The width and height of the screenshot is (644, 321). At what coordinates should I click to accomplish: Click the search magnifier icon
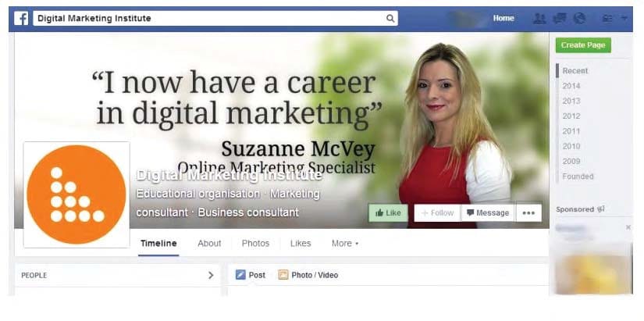pos(390,18)
